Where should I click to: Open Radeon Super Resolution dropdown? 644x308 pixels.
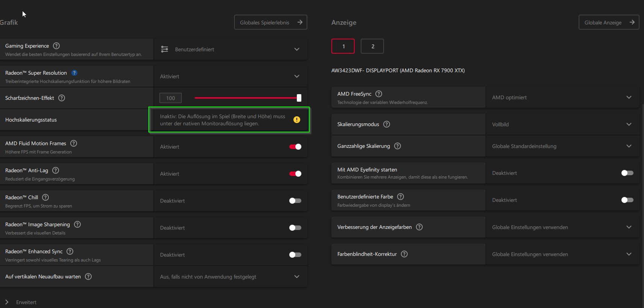point(230,76)
